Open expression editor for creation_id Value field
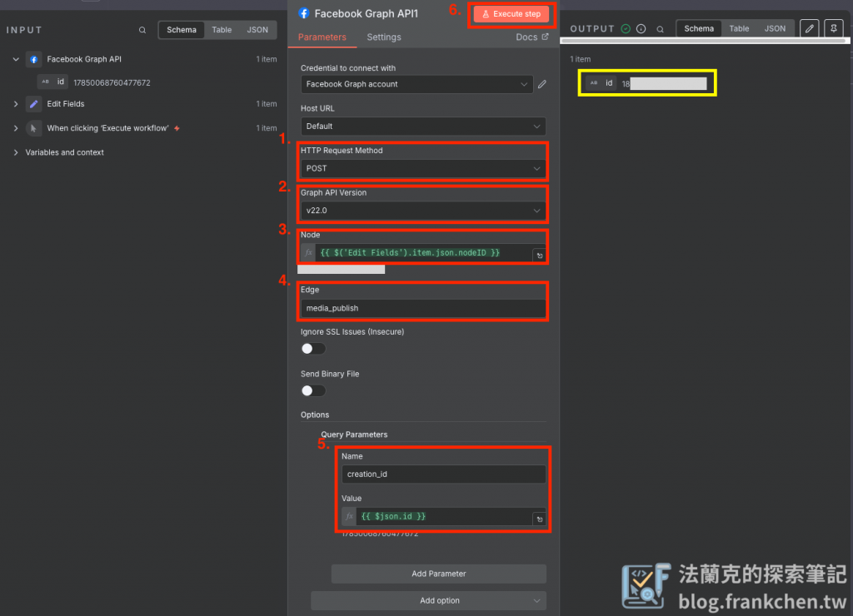853x616 pixels. [539, 519]
